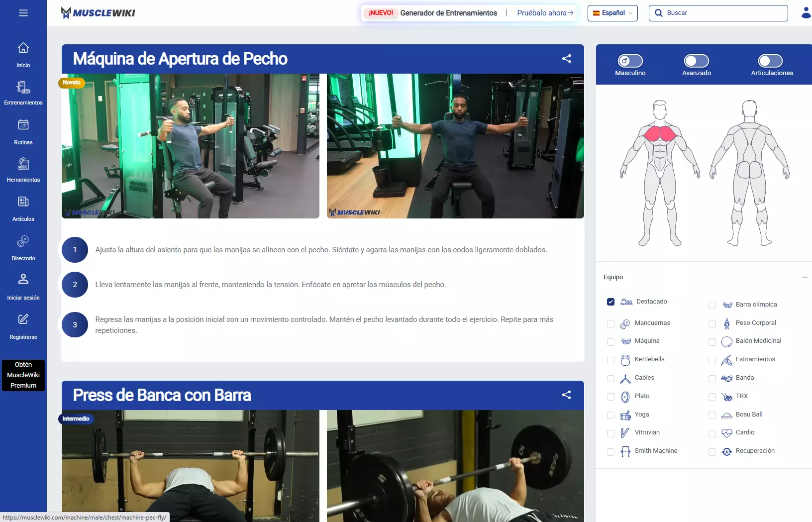Viewport: 812px width, 522px height.
Task: Click the MuscleWiki logo
Action: pyautogui.click(x=98, y=13)
